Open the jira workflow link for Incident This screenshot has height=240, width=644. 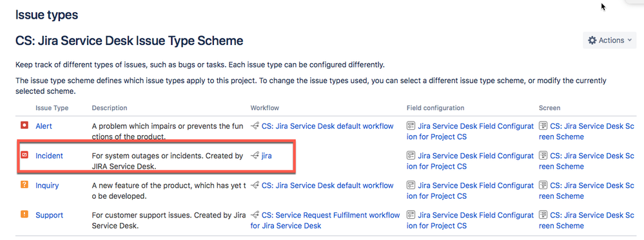pyautogui.click(x=266, y=156)
